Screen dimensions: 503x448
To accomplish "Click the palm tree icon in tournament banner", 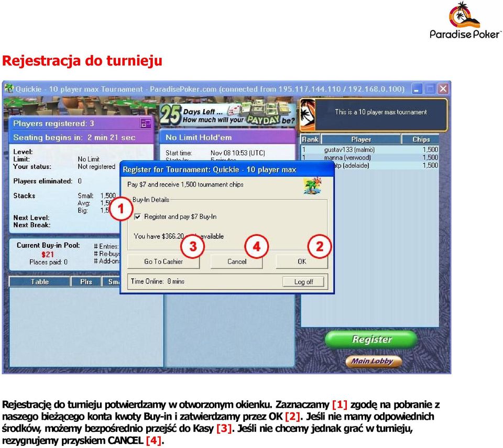I will click(x=308, y=115).
